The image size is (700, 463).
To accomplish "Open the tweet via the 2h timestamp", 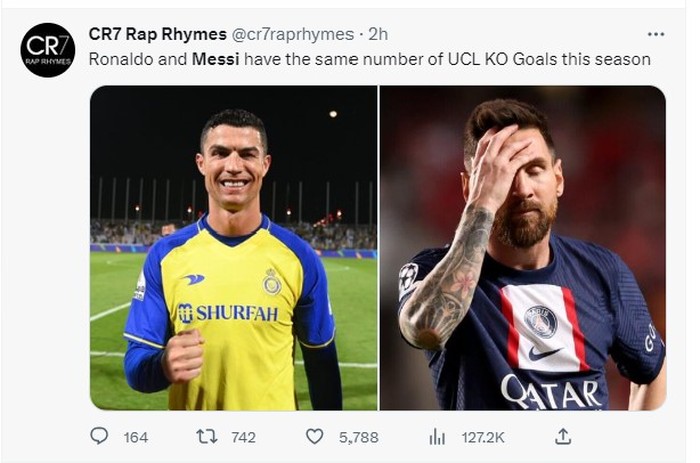I will pyautogui.click(x=378, y=35).
